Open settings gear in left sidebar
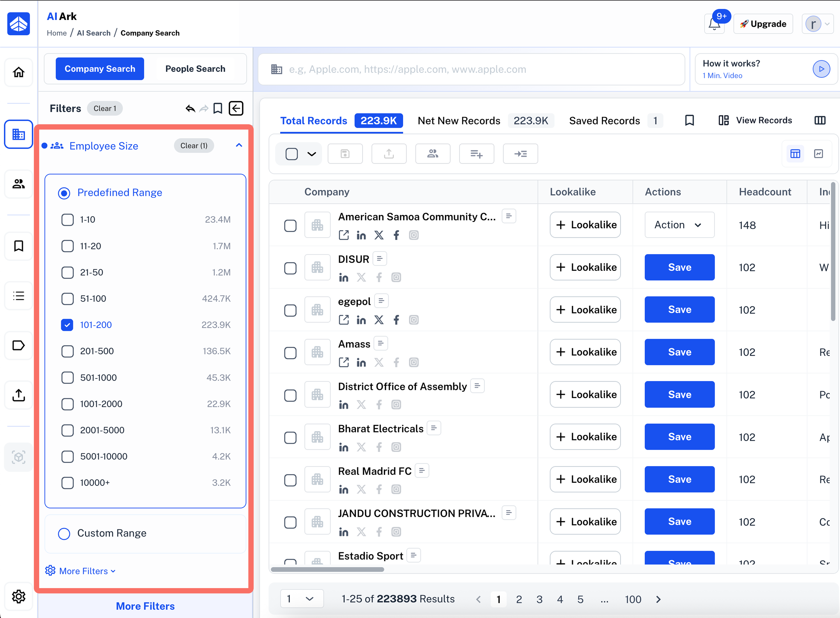 (x=19, y=596)
